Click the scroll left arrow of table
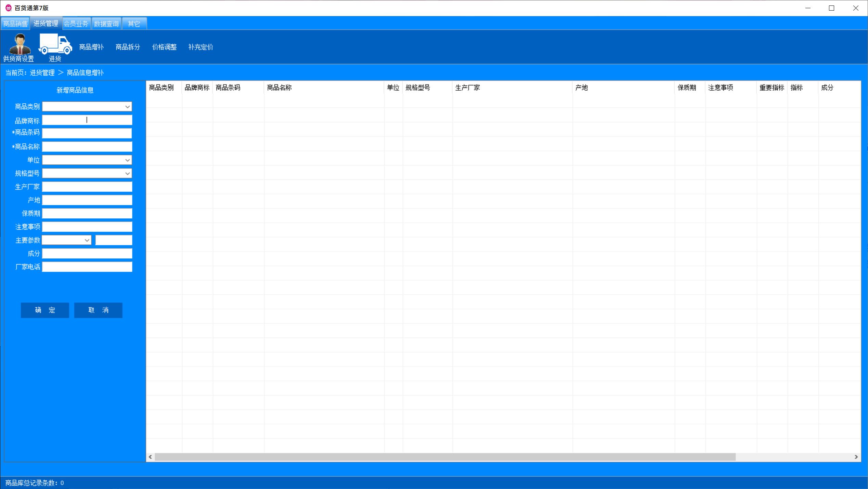This screenshot has width=868, height=489. tap(150, 457)
